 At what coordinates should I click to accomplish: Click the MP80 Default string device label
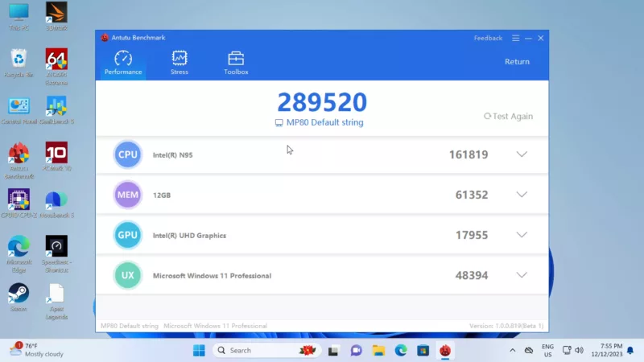click(319, 122)
